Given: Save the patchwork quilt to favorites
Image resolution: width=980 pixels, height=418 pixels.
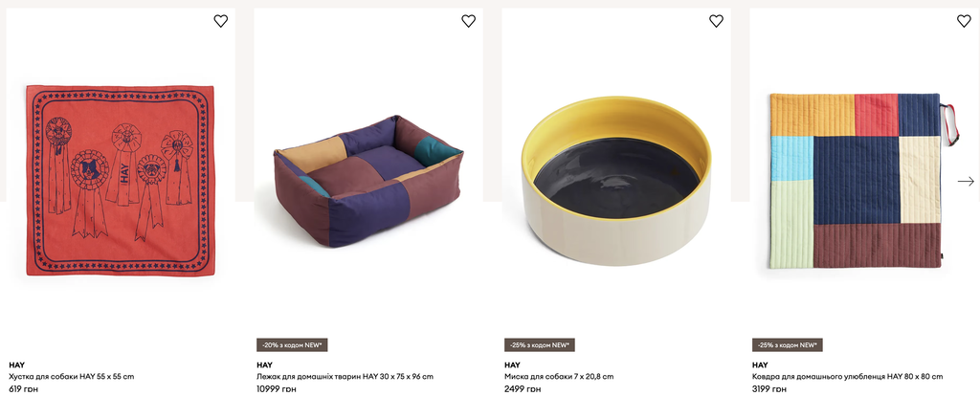Looking at the screenshot, I should [964, 21].
